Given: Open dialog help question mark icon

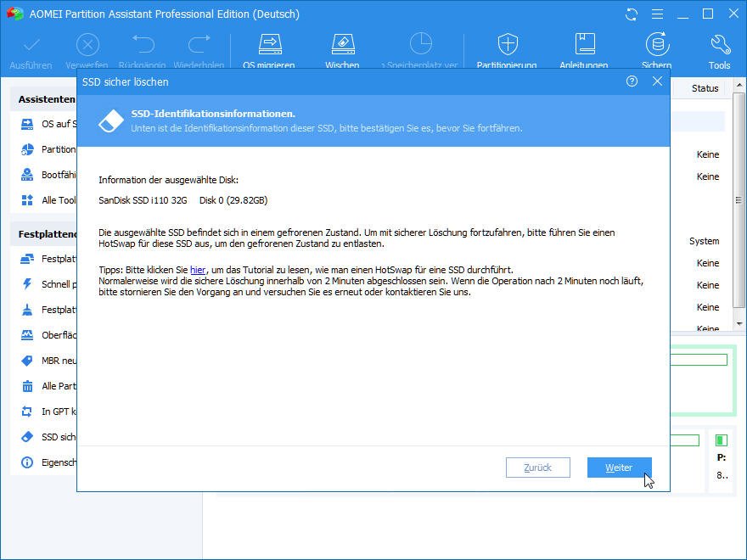Looking at the screenshot, I should (632, 81).
